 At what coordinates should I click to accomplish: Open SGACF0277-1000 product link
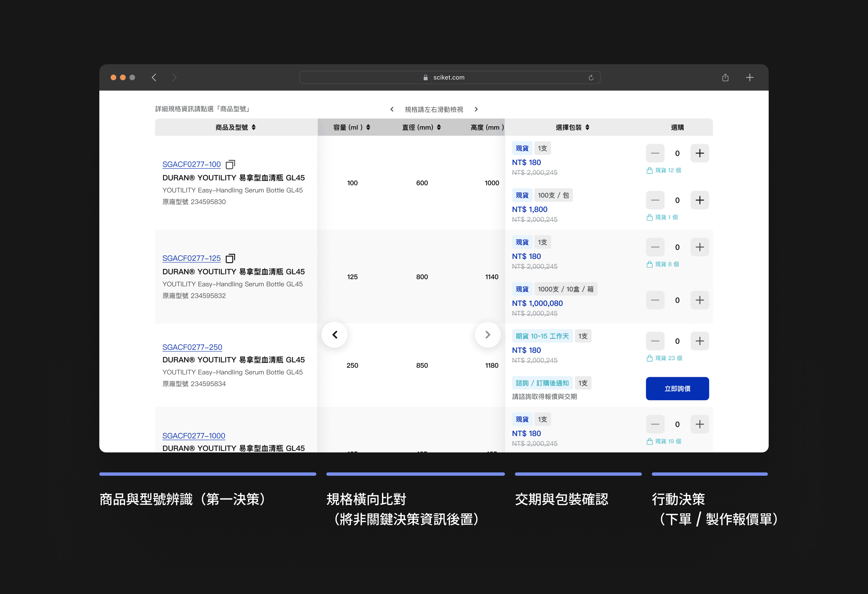193,436
